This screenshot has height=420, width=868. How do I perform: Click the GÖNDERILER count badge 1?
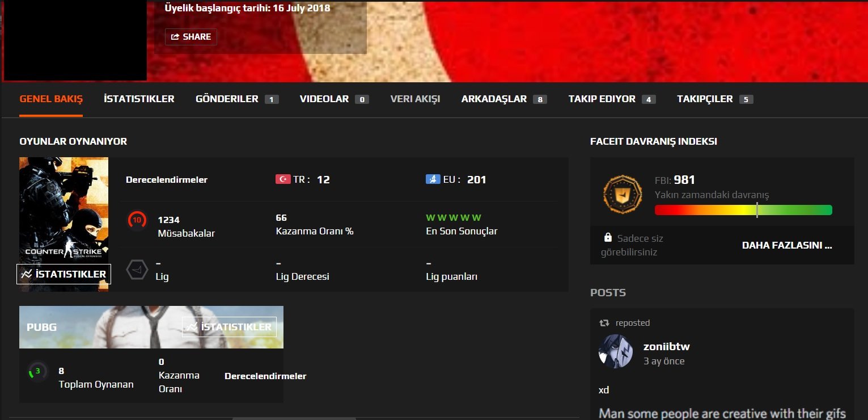(x=272, y=99)
